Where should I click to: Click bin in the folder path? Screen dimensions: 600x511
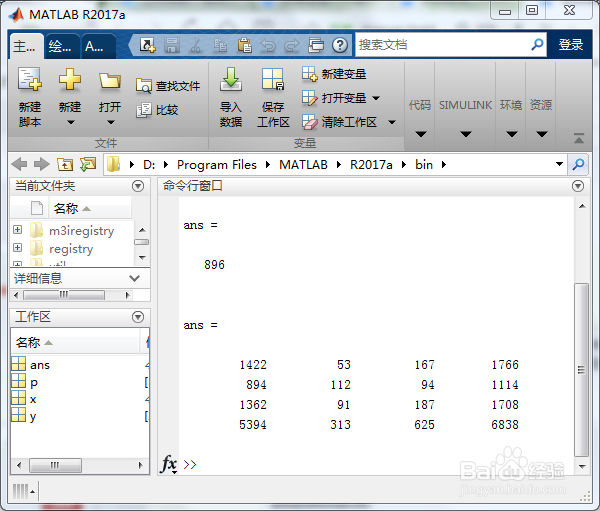click(424, 165)
